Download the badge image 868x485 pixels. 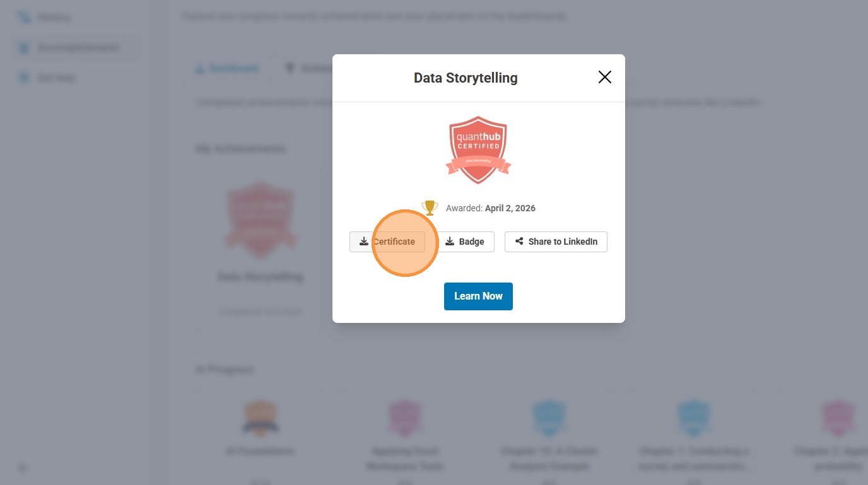(x=465, y=242)
